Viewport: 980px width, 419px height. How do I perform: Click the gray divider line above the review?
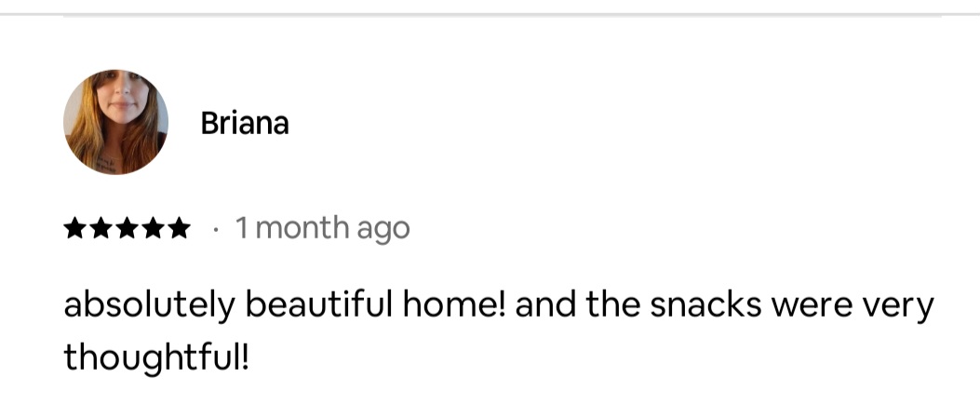point(503,15)
